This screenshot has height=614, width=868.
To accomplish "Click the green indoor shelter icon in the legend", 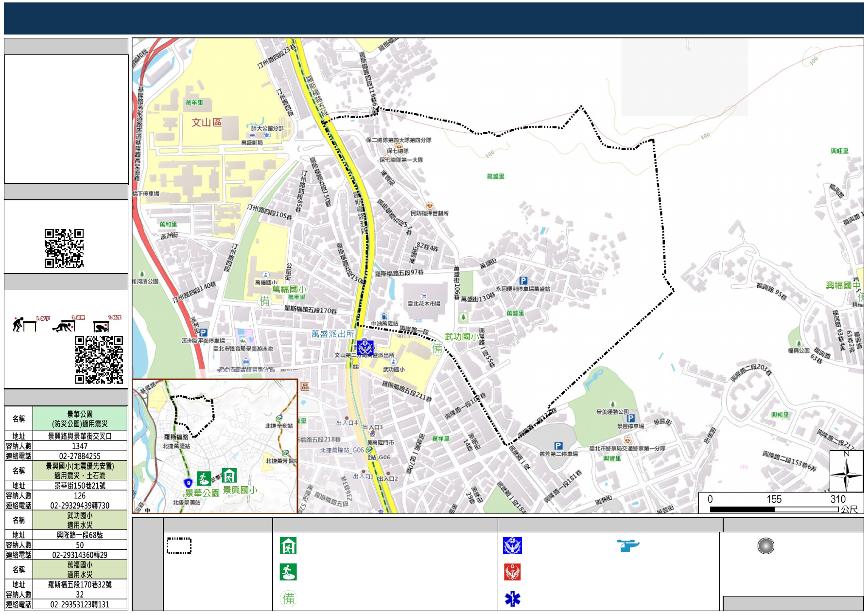I will pos(288,546).
